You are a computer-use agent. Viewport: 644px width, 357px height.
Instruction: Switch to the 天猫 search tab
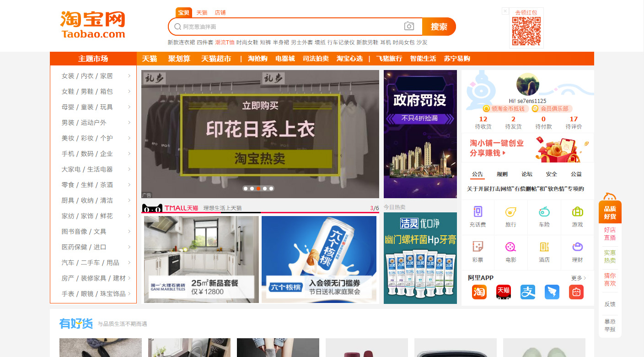(202, 12)
